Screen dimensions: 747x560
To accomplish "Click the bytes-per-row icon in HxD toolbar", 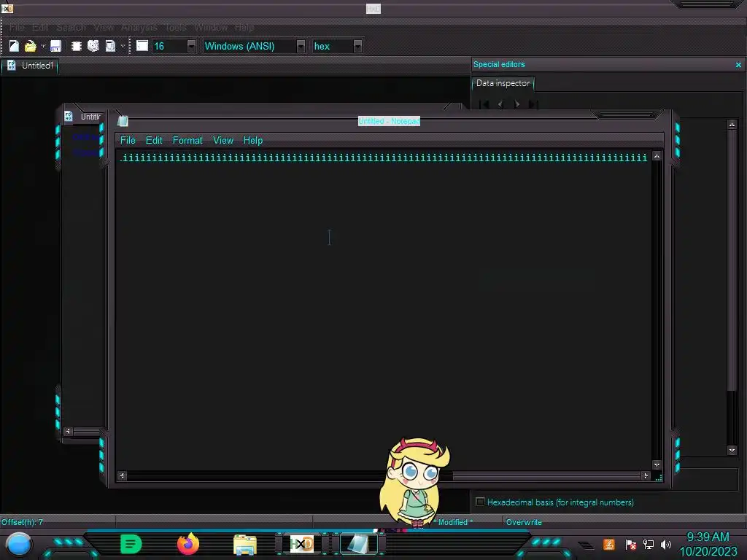I will coord(142,46).
